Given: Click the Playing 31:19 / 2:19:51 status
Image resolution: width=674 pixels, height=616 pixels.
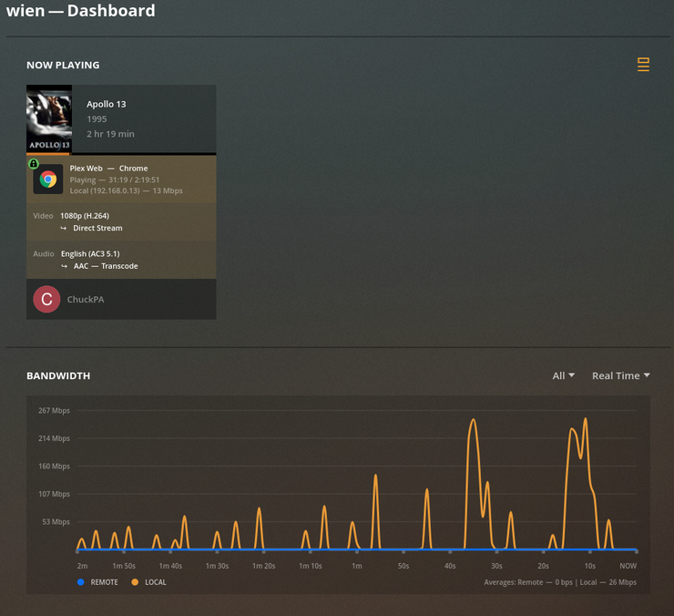Looking at the screenshot, I should (x=115, y=180).
